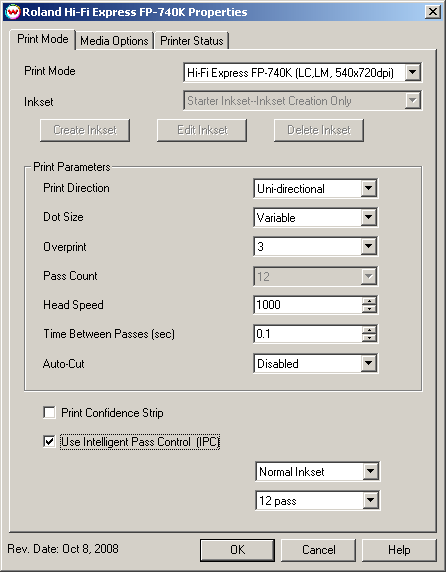Click the disabled Inkset dropdown
This screenshot has width=446, height=572.
click(302, 101)
